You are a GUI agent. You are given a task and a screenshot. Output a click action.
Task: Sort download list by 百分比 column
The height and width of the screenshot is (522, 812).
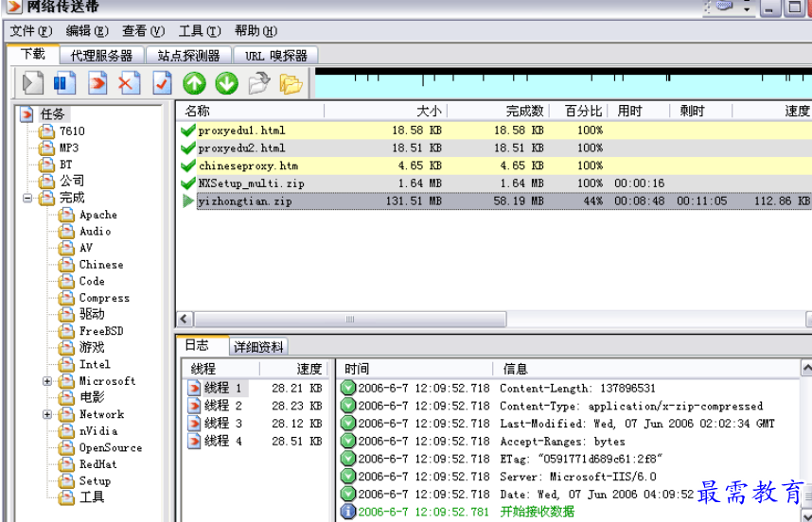(578, 112)
